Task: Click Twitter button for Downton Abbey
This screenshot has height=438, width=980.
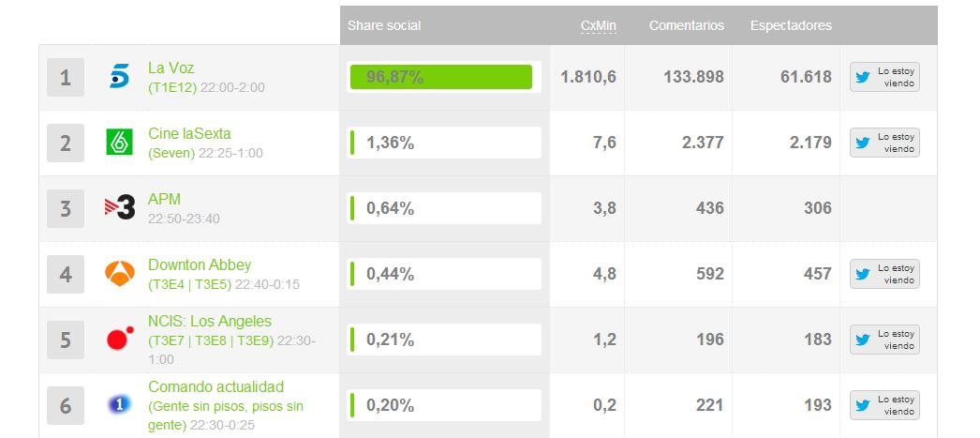Action: tap(884, 274)
